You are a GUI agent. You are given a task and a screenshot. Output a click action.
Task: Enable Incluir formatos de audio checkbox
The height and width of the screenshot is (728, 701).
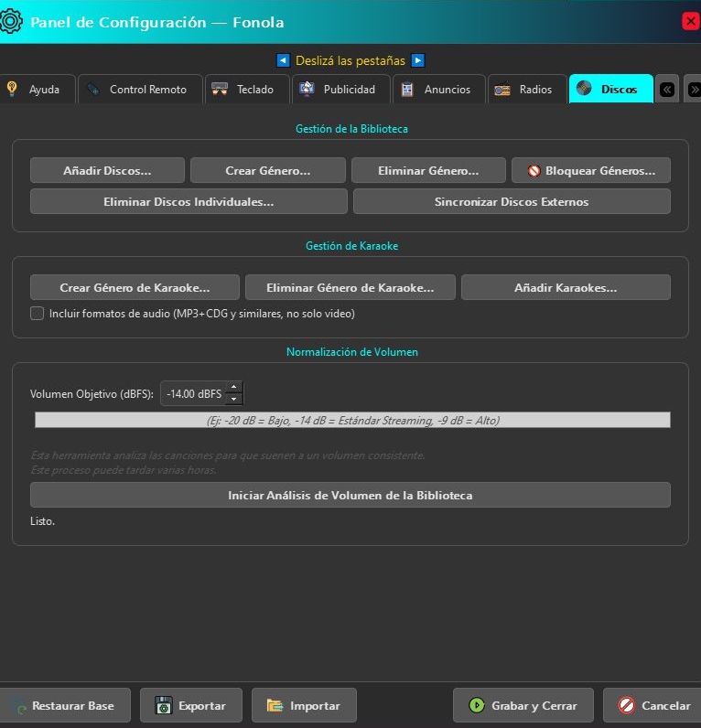click(38, 314)
